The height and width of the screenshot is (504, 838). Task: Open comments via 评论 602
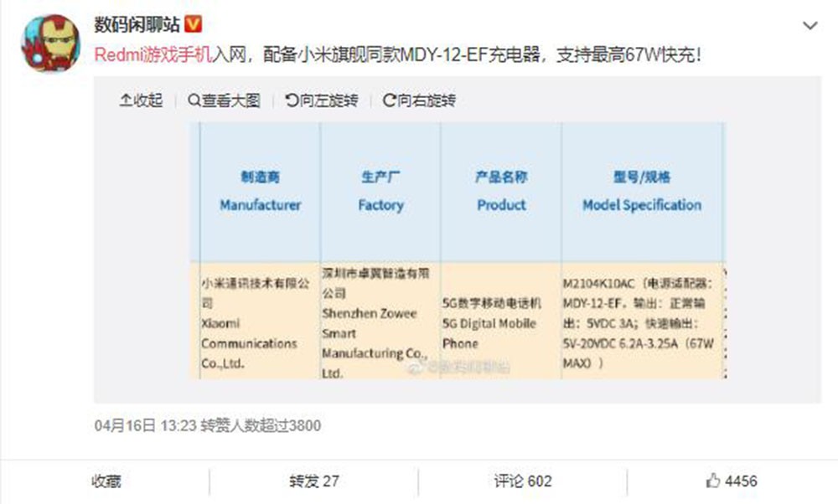(523, 481)
